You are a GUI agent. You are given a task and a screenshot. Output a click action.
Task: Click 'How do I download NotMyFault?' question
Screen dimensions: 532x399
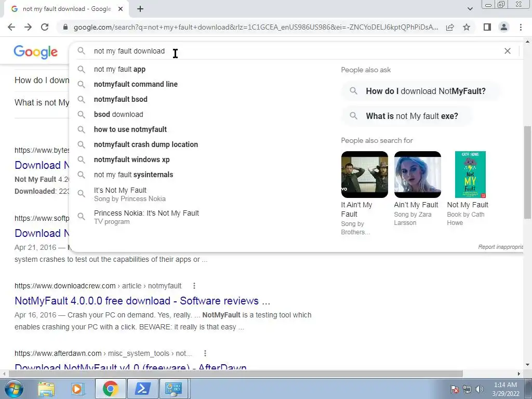(421, 91)
